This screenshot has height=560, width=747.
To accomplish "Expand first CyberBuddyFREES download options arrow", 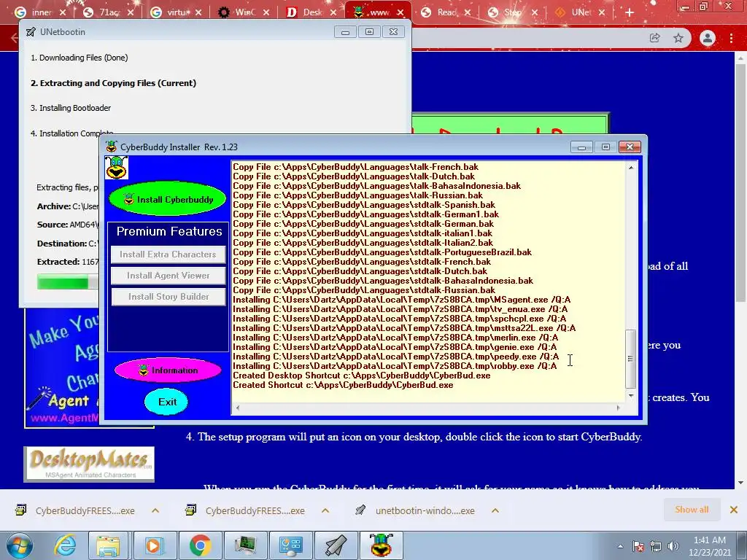I will (x=155, y=510).
